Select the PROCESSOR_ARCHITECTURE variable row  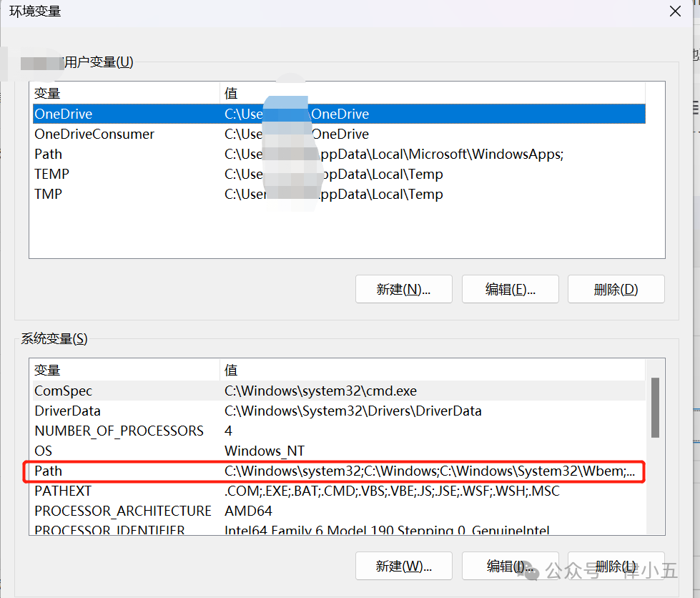coord(340,511)
